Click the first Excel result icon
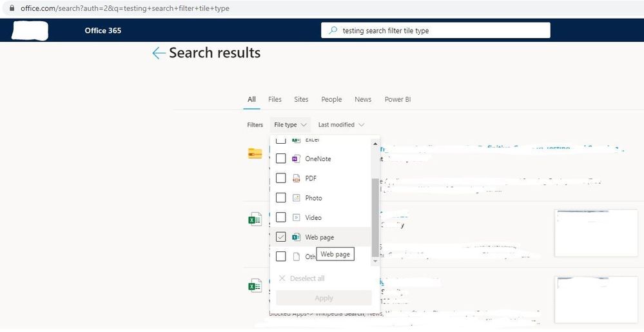Viewport: 644px width, 332px height. click(x=255, y=219)
